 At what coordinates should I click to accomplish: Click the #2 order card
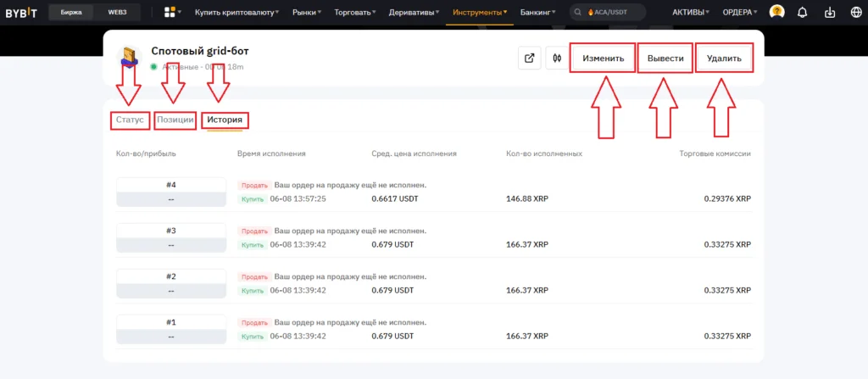click(171, 283)
